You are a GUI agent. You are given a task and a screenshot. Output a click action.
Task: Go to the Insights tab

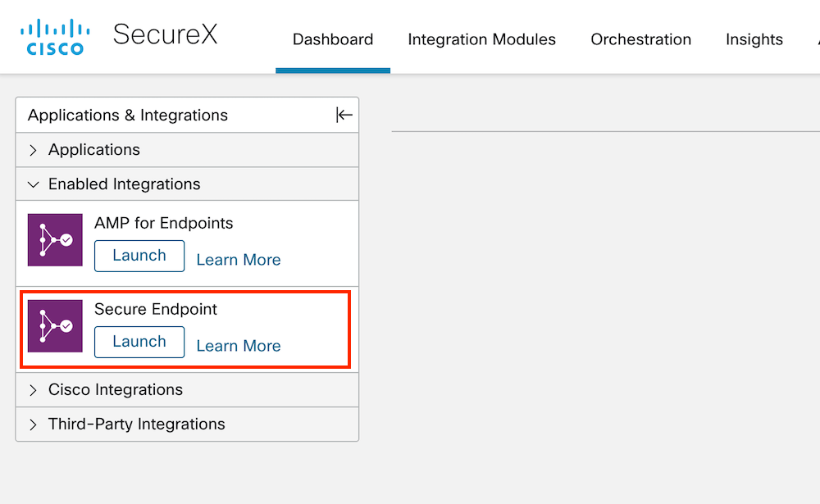754,39
